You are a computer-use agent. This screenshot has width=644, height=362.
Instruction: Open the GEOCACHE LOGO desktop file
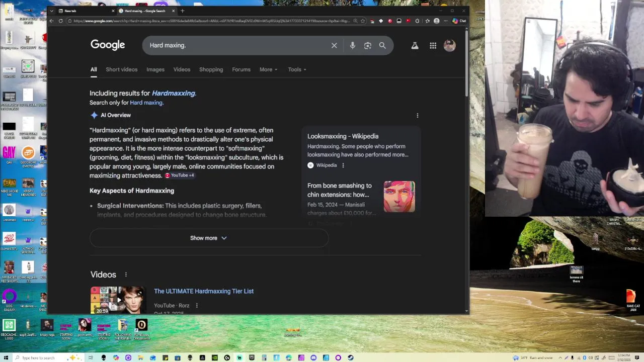pyautogui.click(x=9, y=329)
